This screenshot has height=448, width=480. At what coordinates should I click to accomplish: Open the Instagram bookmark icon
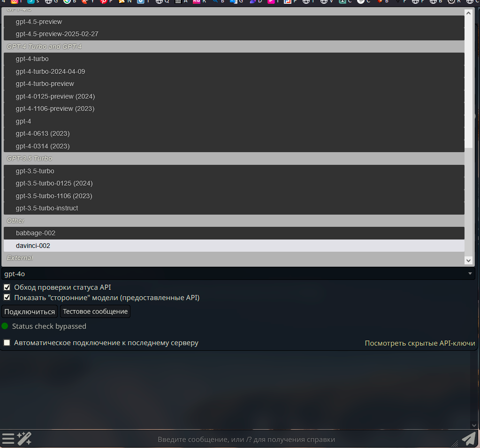tap(14, 1)
